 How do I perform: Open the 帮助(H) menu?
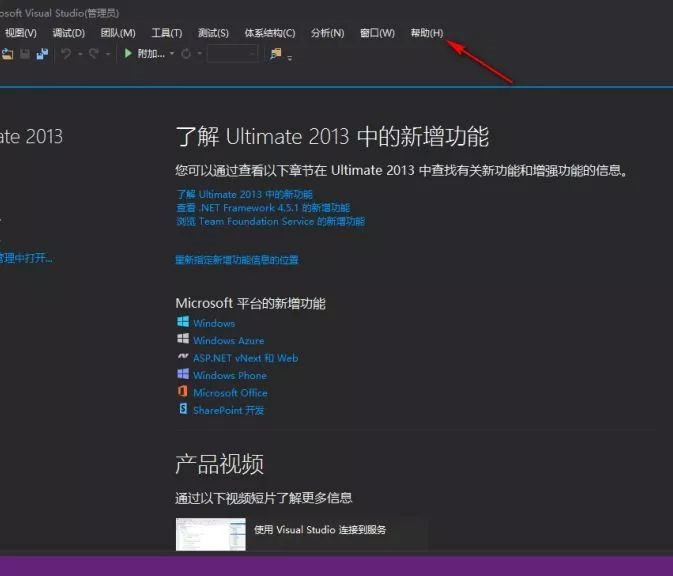(x=427, y=33)
